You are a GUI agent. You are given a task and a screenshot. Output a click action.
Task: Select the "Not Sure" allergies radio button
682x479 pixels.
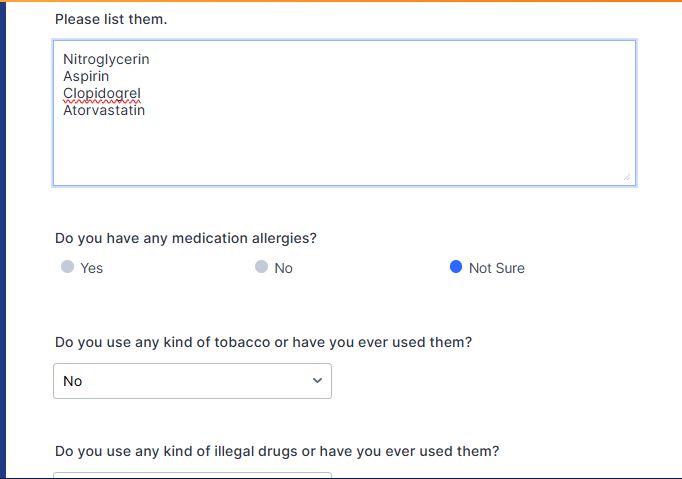pos(456,267)
